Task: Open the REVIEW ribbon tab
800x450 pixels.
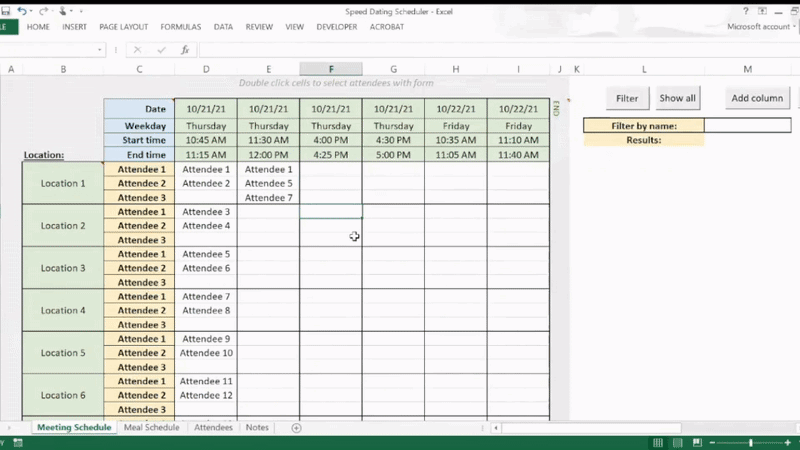Action: point(259,27)
